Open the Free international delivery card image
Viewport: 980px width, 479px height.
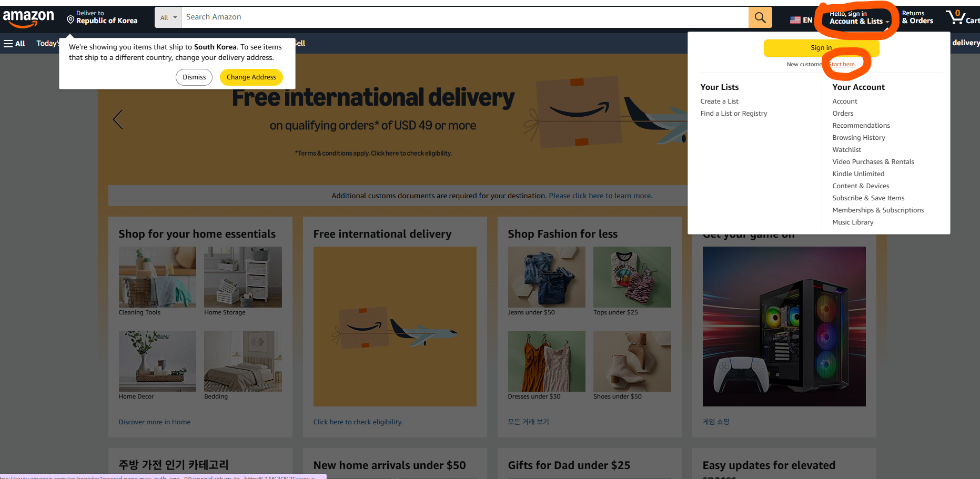click(395, 327)
